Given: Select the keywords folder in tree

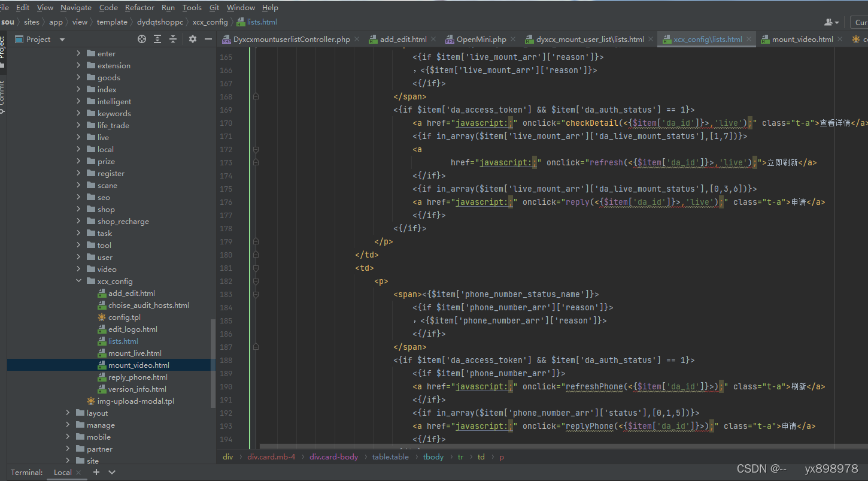Looking at the screenshot, I should coord(114,113).
